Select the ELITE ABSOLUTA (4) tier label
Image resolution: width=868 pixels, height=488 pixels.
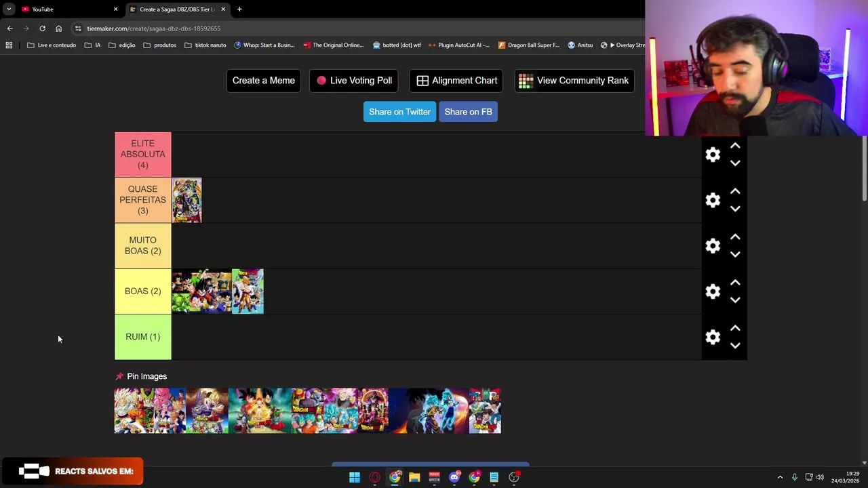(143, 155)
